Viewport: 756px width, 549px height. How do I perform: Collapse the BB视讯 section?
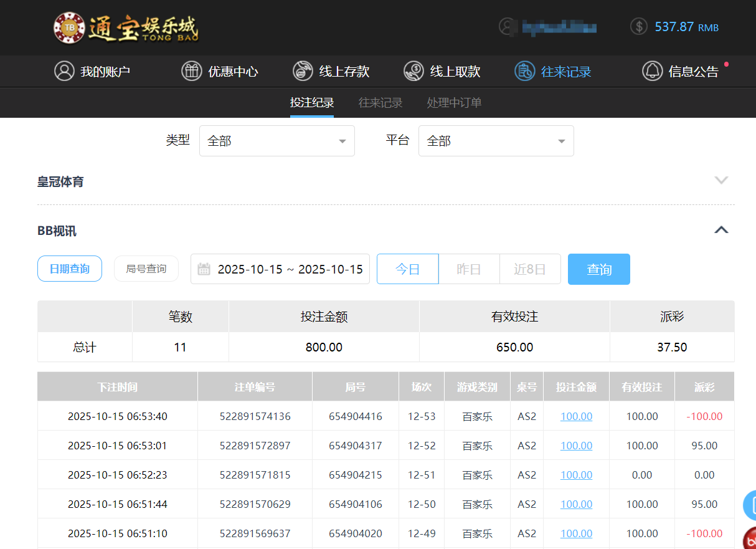pyautogui.click(x=721, y=230)
